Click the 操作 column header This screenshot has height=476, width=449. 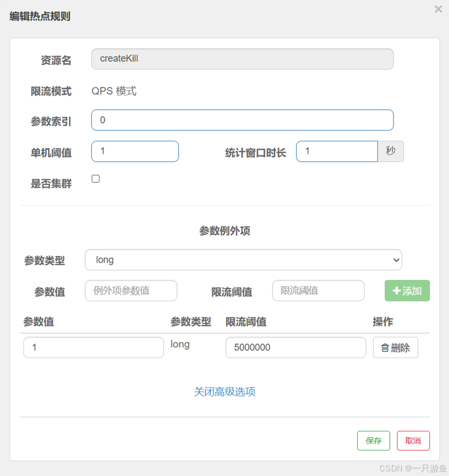383,322
